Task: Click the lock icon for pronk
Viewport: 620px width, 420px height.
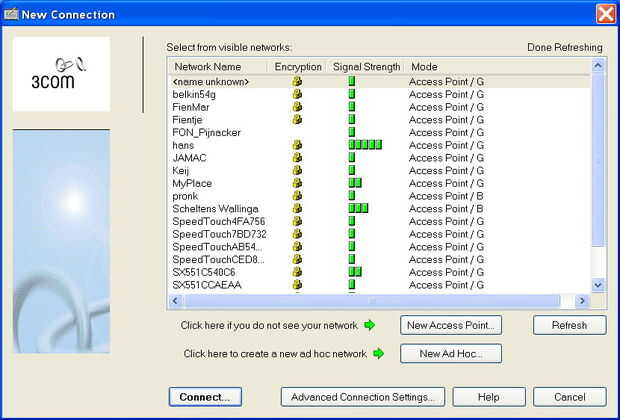Action: [297, 196]
